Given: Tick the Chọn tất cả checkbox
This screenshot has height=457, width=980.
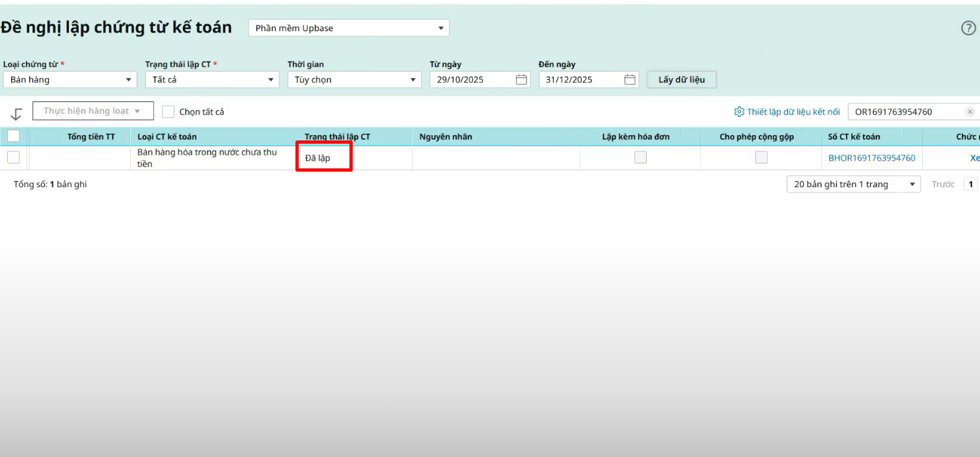Looking at the screenshot, I should (x=168, y=112).
